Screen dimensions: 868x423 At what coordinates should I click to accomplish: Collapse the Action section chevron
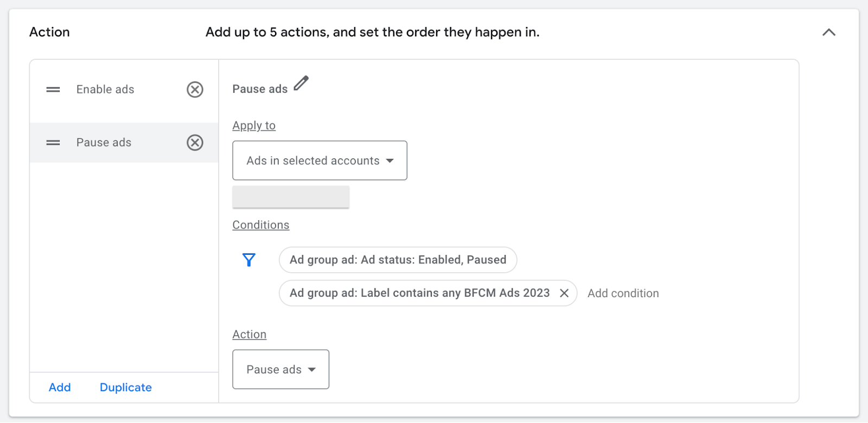tap(828, 33)
